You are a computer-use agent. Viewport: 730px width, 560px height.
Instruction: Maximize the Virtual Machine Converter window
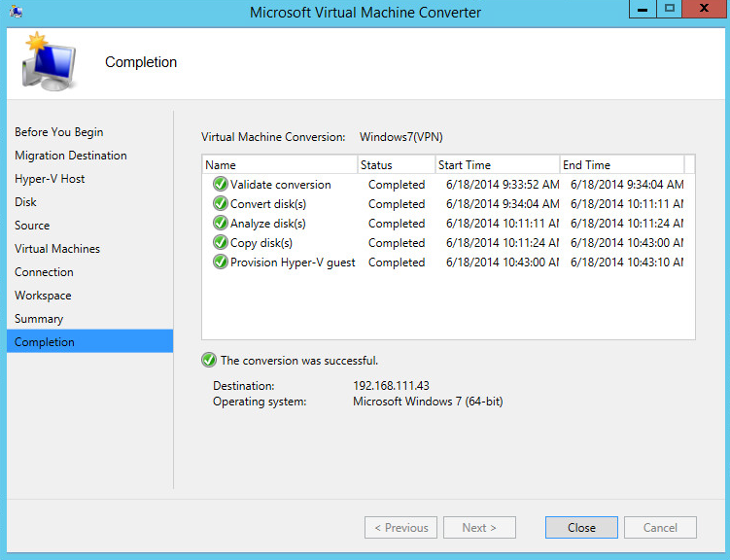[670, 10]
